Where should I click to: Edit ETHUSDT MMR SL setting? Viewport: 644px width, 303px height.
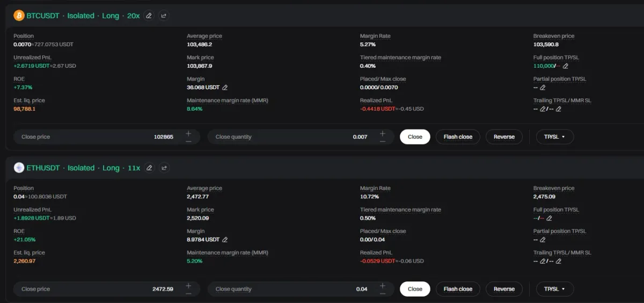(x=559, y=261)
